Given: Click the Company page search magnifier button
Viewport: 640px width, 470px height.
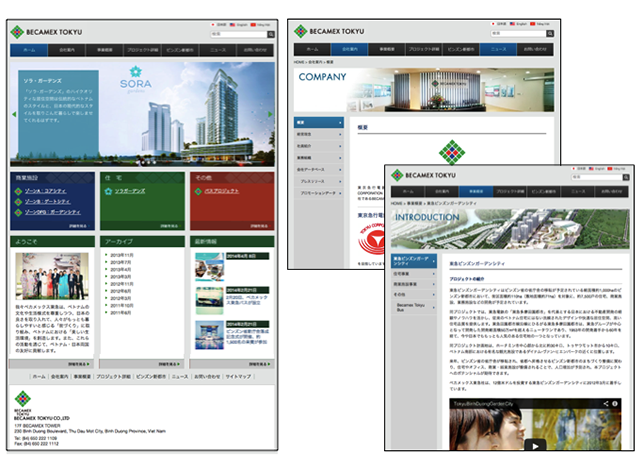Looking at the screenshot, I should tap(550, 33).
